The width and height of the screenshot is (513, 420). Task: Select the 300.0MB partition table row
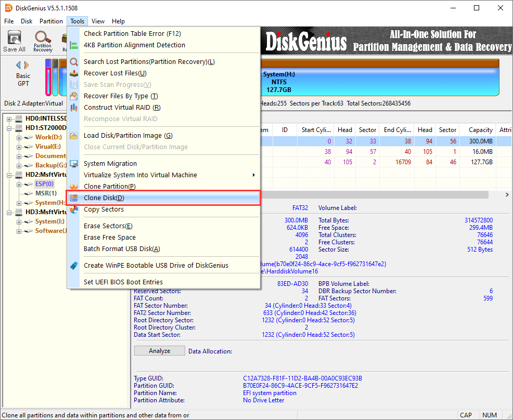click(386, 141)
